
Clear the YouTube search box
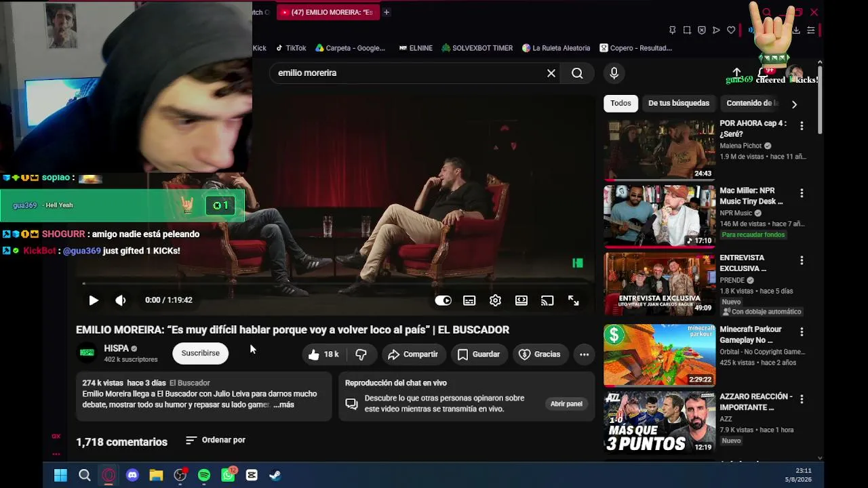click(551, 73)
